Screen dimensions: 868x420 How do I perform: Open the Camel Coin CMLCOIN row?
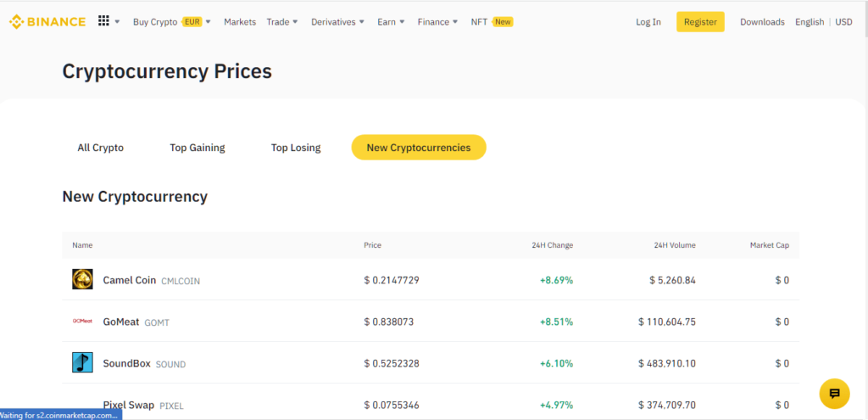430,279
